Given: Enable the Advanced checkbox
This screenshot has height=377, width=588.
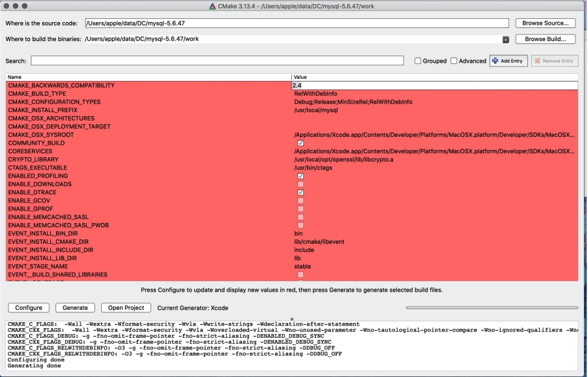Looking at the screenshot, I should pos(454,61).
